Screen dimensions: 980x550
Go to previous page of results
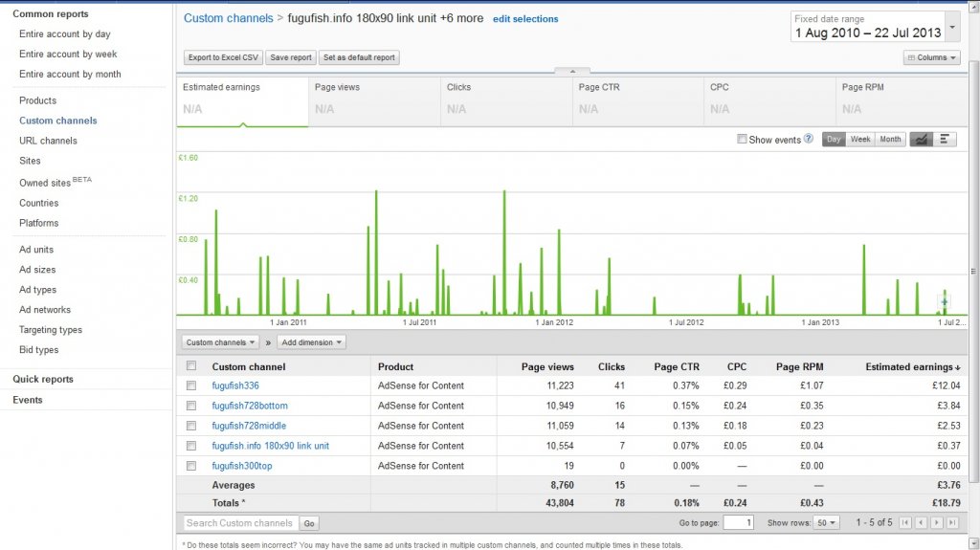click(x=921, y=523)
